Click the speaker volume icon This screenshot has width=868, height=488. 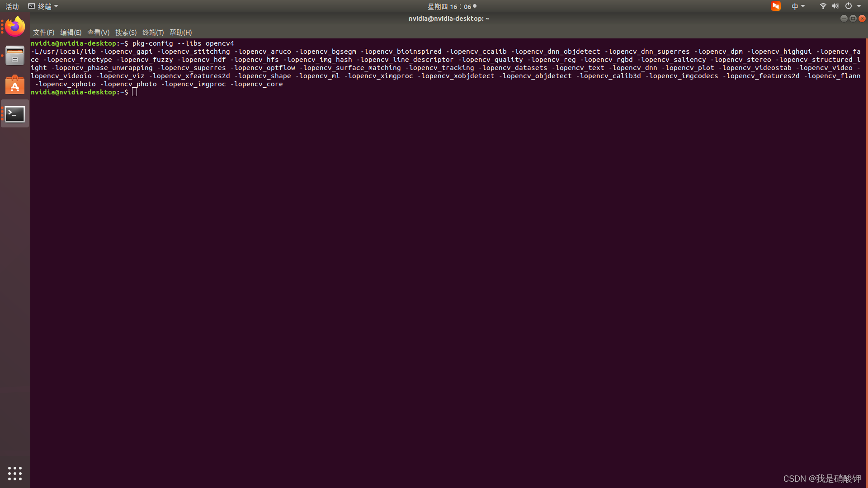click(835, 6)
